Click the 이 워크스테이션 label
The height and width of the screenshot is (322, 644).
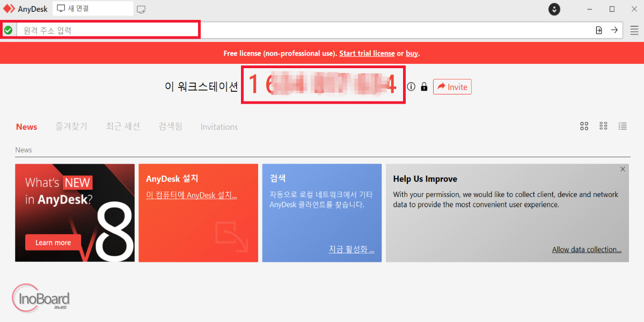[201, 86]
